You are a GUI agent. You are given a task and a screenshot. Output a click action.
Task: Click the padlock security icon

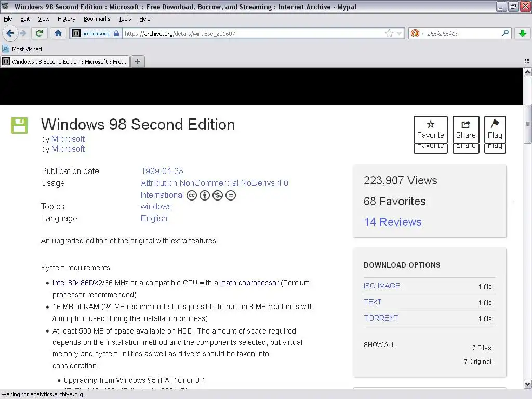(x=116, y=33)
